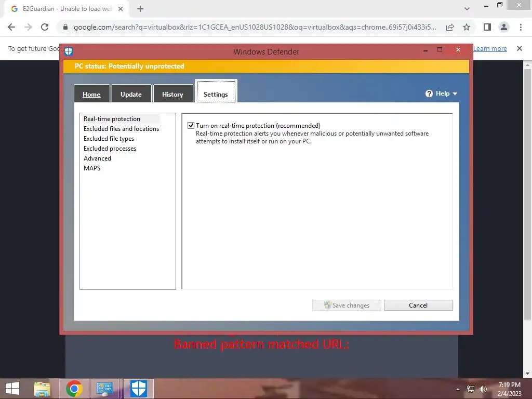Switch to the Update tab
The image size is (532, 399).
tap(131, 94)
